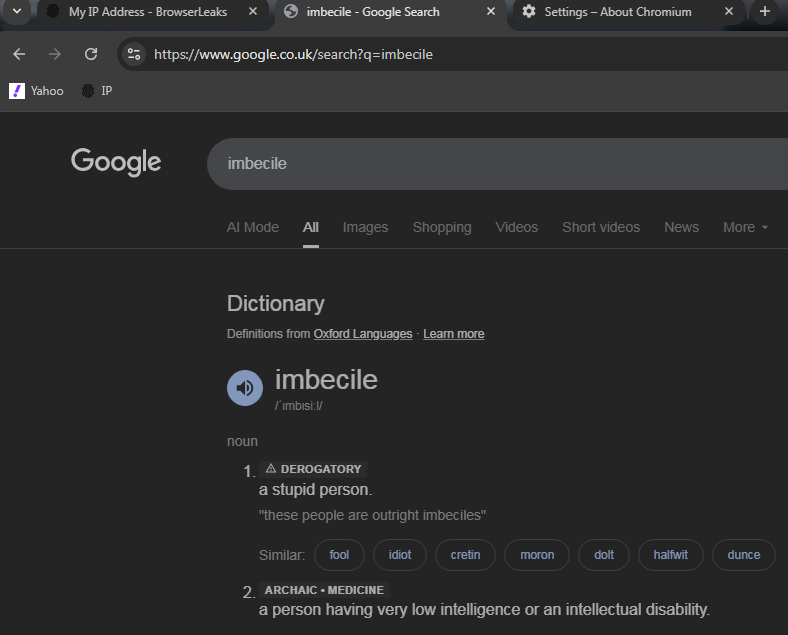Open the Oxford Languages link

363,334
